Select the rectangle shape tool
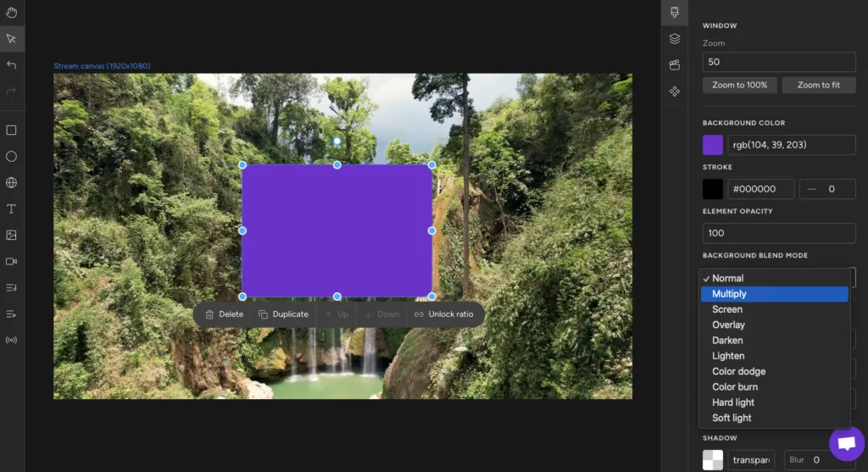The width and height of the screenshot is (868, 472). click(11, 130)
